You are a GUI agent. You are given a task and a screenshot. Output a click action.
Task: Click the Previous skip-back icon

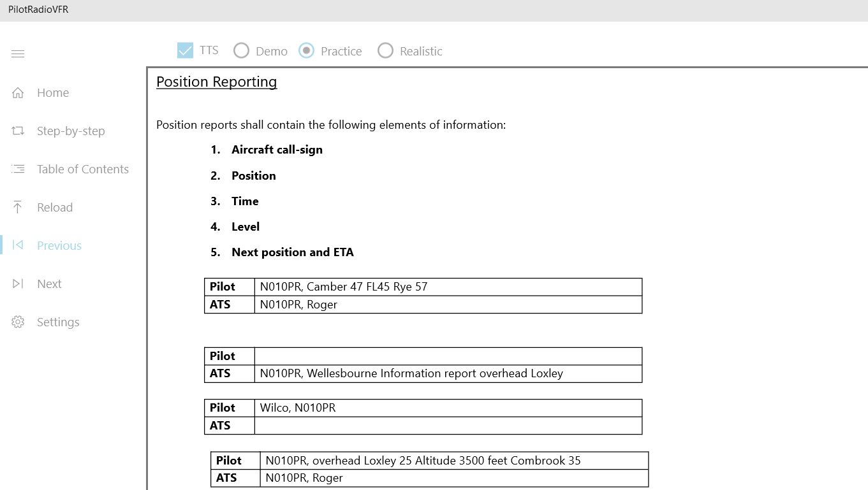[x=18, y=245]
